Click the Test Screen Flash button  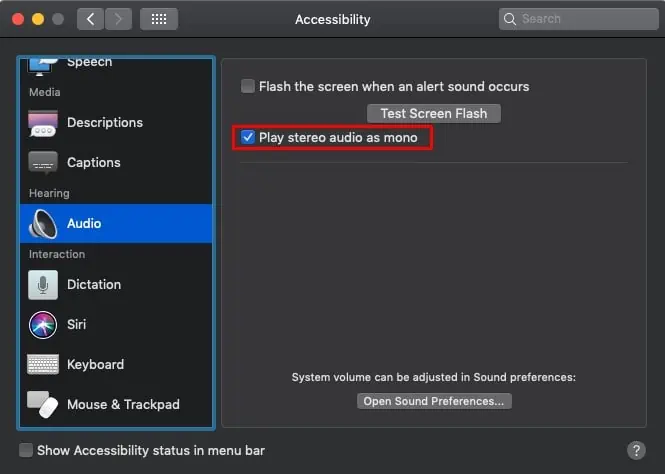433,114
